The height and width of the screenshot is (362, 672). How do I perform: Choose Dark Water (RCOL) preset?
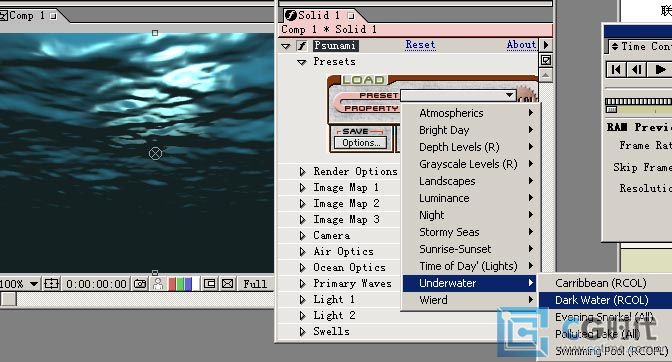point(605,300)
